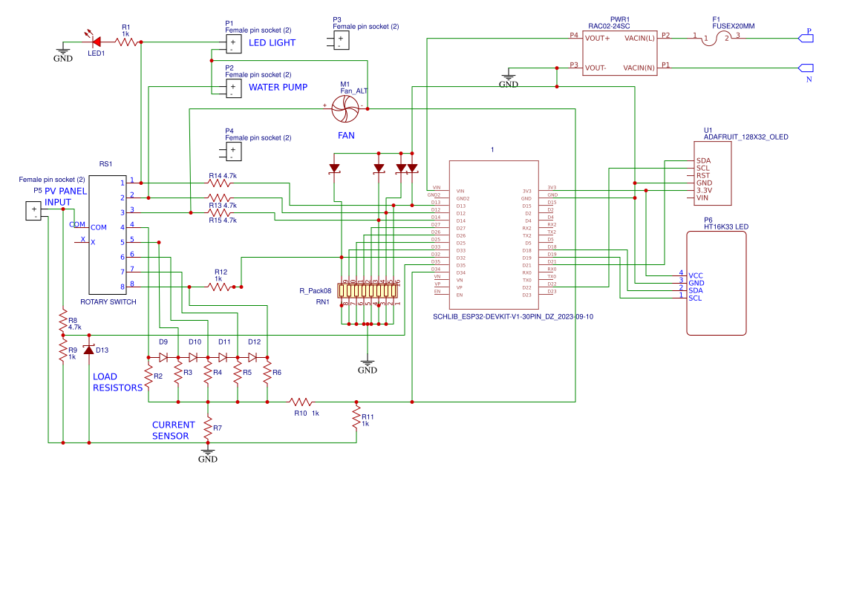Click the CURRENT SENSOR text label
The height and width of the screenshot is (614, 868).
(x=174, y=431)
